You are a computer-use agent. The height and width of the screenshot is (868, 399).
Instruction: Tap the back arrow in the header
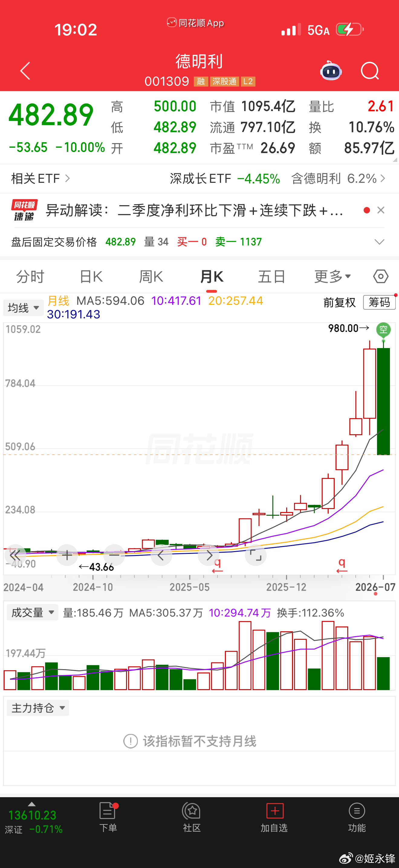25,71
